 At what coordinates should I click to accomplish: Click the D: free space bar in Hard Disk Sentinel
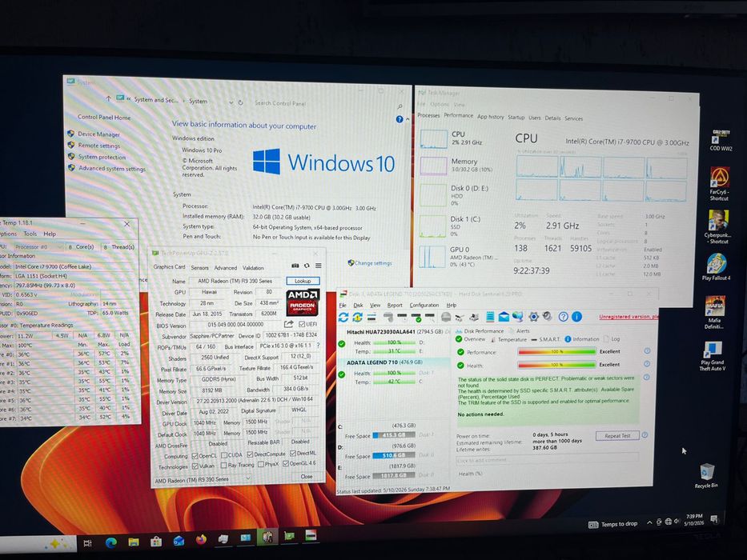(x=393, y=456)
